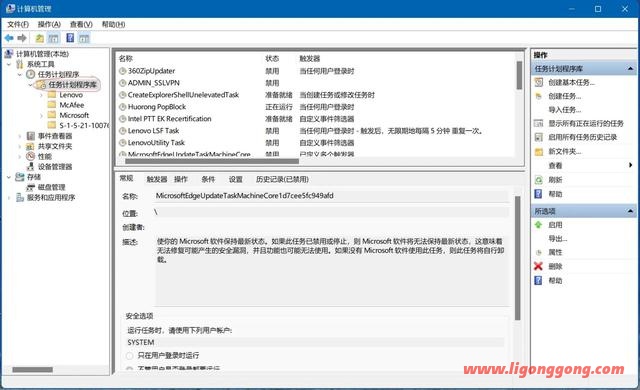
Task: Expand the Lenovo folder node
Action: click(41, 95)
